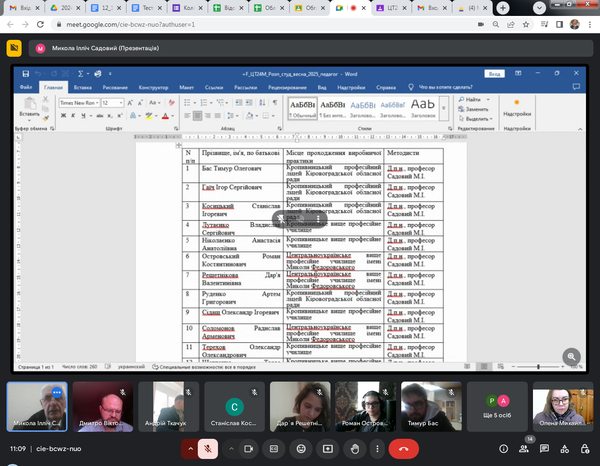The width and height of the screenshot is (600, 466).
Task: Start presenting your screen
Action: click(x=328, y=449)
